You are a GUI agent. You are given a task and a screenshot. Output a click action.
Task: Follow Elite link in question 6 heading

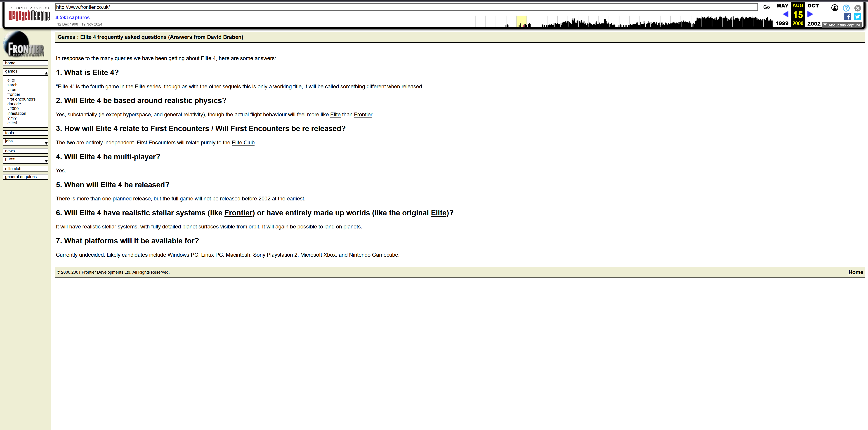click(439, 213)
